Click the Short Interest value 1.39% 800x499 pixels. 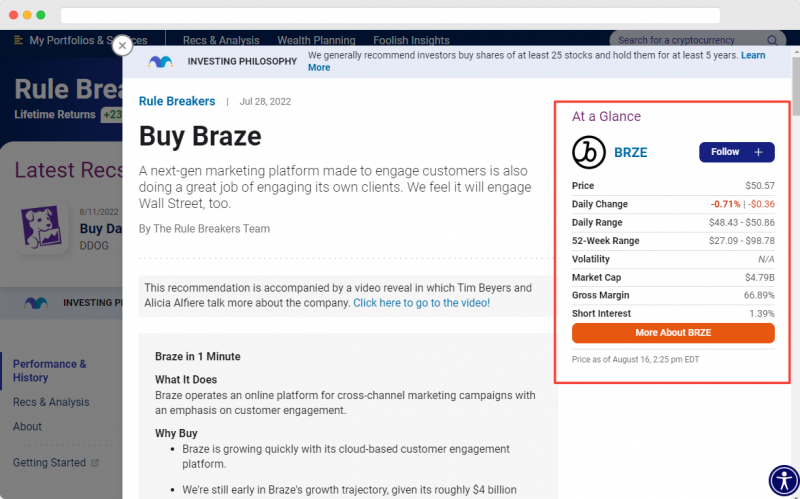pos(762,314)
